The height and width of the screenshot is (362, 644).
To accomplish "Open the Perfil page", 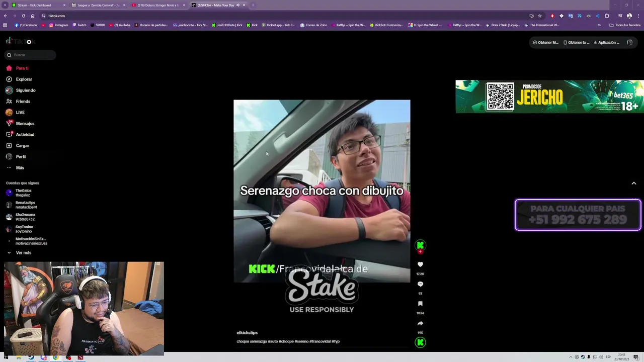I will coord(16,156).
